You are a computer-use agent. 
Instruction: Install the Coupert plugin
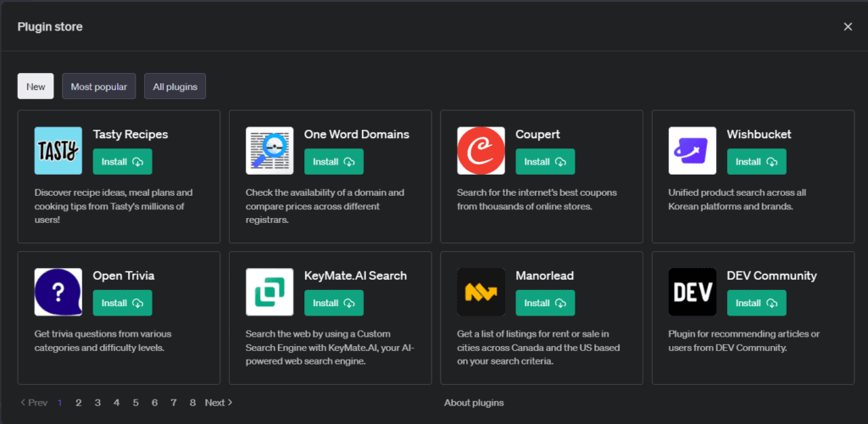point(545,162)
